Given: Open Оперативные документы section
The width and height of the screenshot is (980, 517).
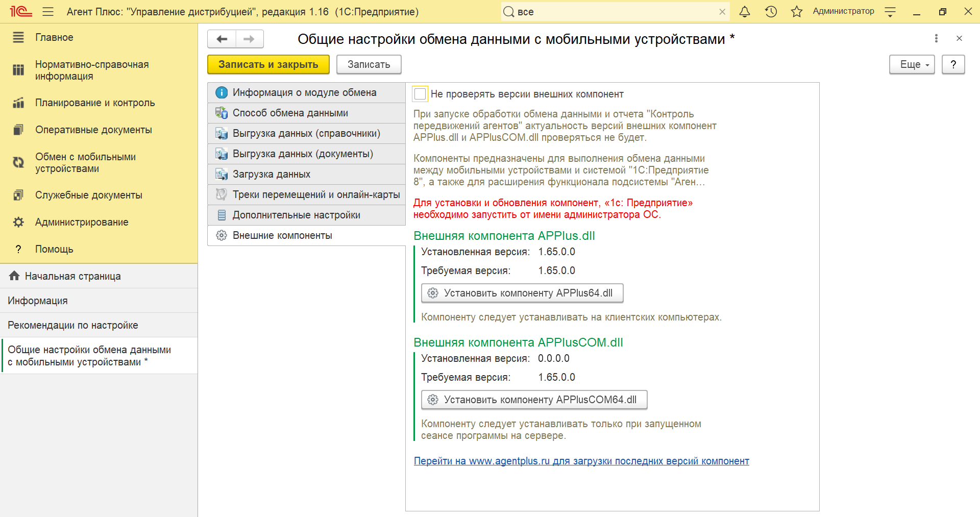Looking at the screenshot, I should tap(99, 130).
